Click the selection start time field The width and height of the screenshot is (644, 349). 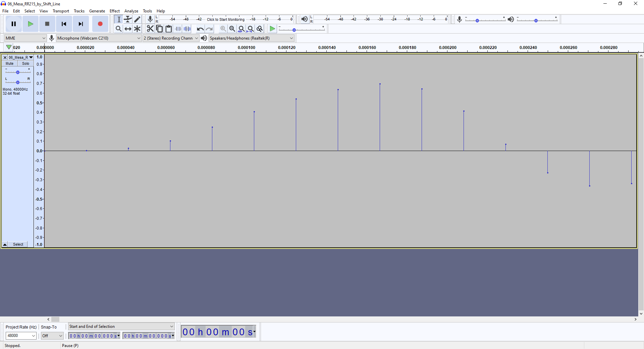point(94,336)
